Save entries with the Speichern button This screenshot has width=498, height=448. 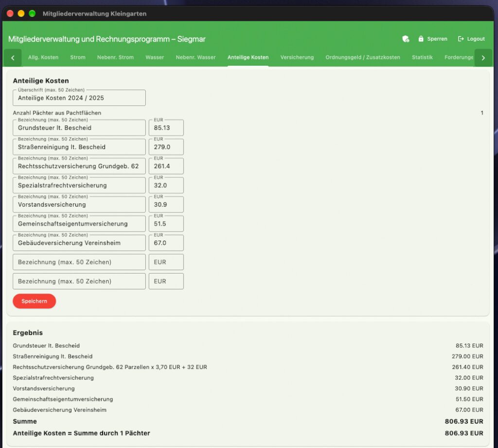[35, 301]
